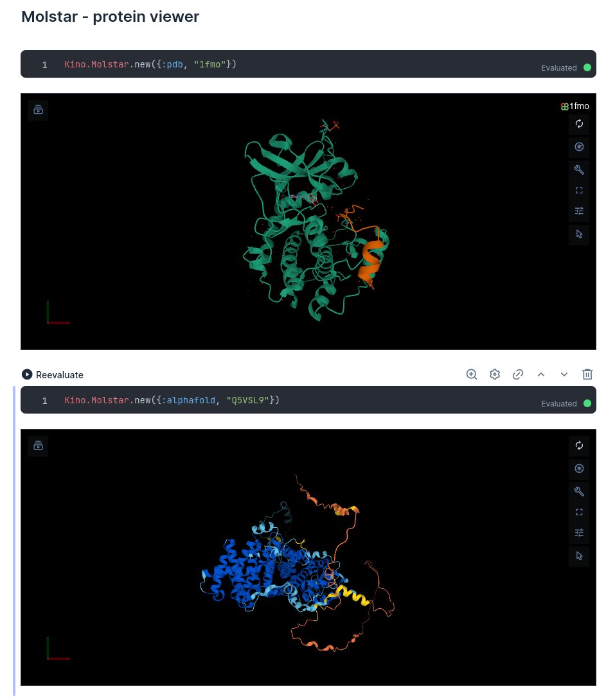Take screenshot in the 1fmo viewer
606x700 pixels.
click(579, 147)
